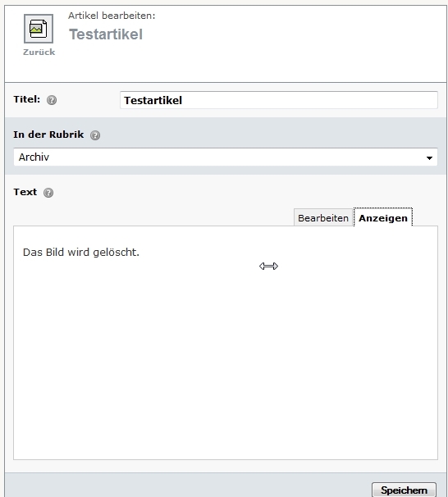Image resolution: width=448 pixels, height=497 pixels.
Task: Open help icon next to Titel
Action: (52, 100)
